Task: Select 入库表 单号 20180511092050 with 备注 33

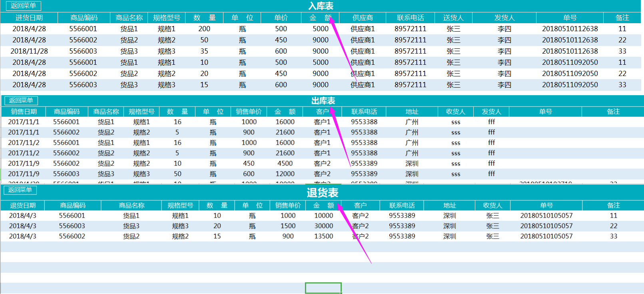Action: [x=570, y=85]
